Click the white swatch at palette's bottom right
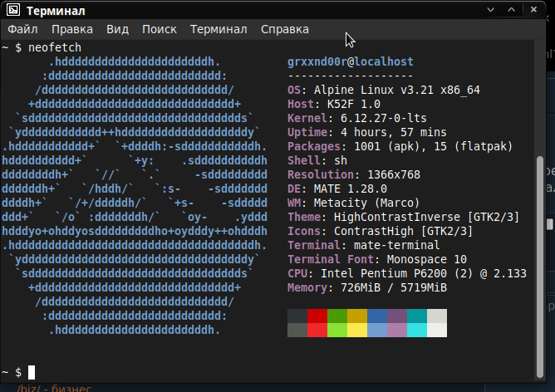The width and height of the screenshot is (555, 392). (x=437, y=330)
